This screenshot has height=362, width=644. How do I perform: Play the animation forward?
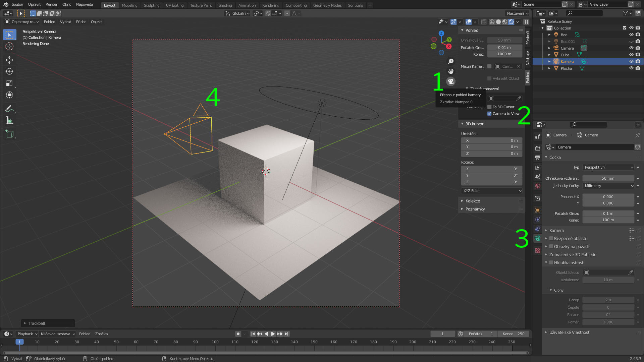pos(273,334)
